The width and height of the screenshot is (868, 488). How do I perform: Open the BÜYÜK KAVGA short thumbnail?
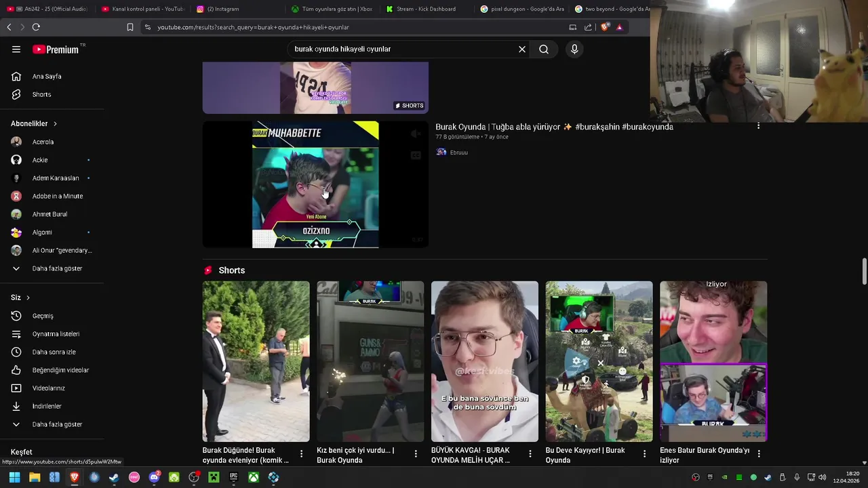[x=485, y=361]
